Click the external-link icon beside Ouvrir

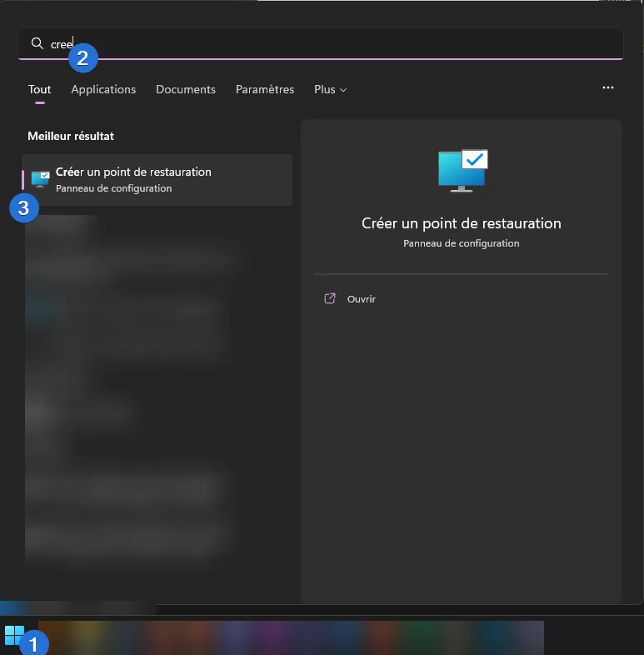[330, 298]
